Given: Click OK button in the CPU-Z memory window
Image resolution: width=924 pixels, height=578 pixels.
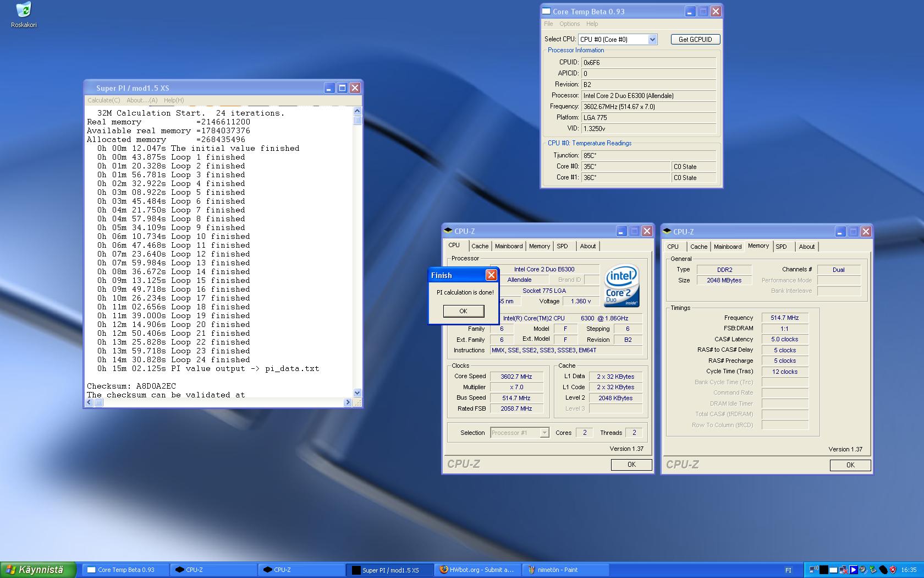Looking at the screenshot, I should 850,465.
